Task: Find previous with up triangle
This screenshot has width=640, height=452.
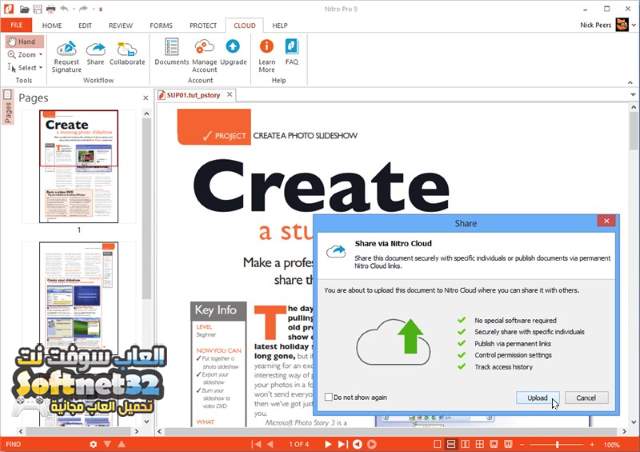Action: (x=122, y=444)
